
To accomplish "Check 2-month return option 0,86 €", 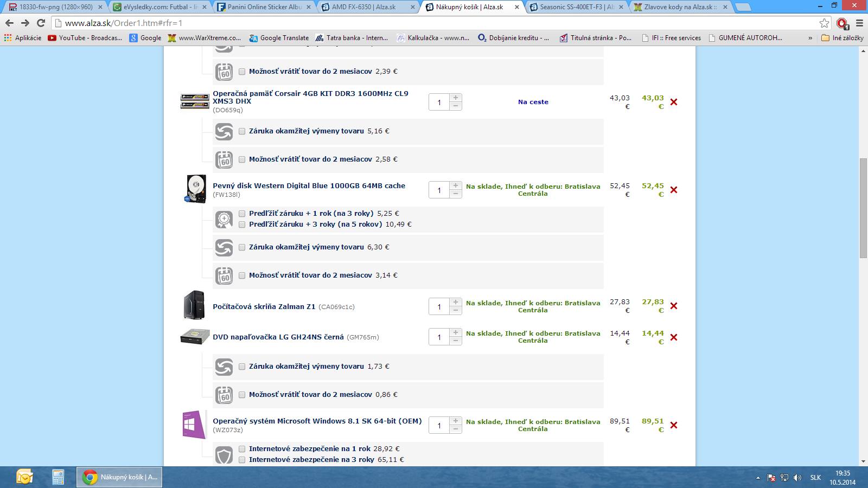I will click(x=242, y=395).
